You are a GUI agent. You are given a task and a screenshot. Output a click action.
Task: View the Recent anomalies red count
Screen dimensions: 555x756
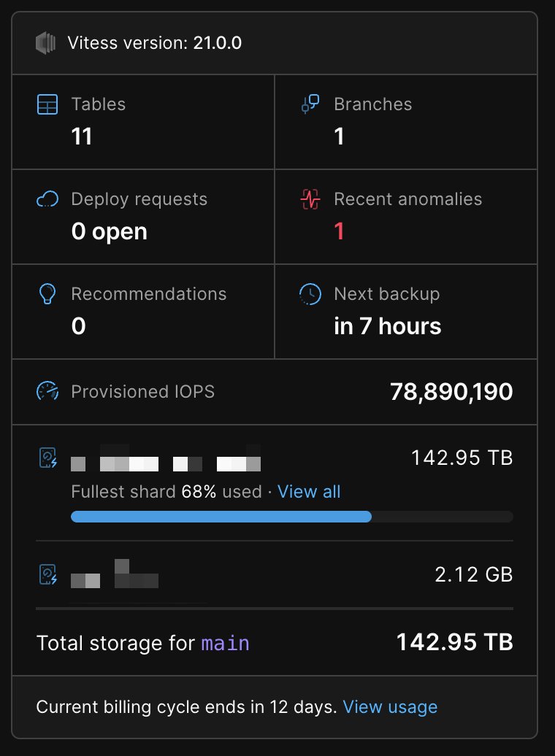click(x=340, y=231)
